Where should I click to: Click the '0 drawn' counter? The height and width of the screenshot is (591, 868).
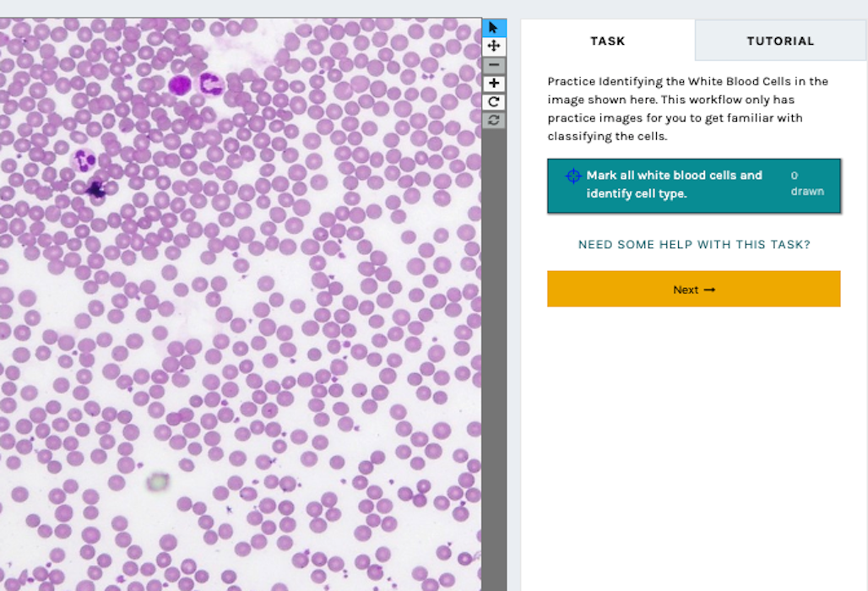[x=806, y=183]
